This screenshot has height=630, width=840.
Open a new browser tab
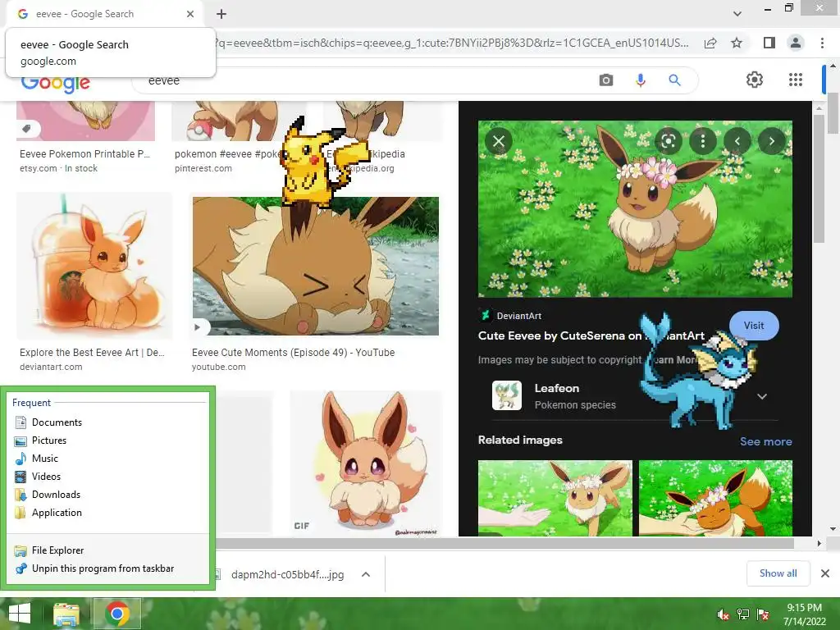coord(221,14)
